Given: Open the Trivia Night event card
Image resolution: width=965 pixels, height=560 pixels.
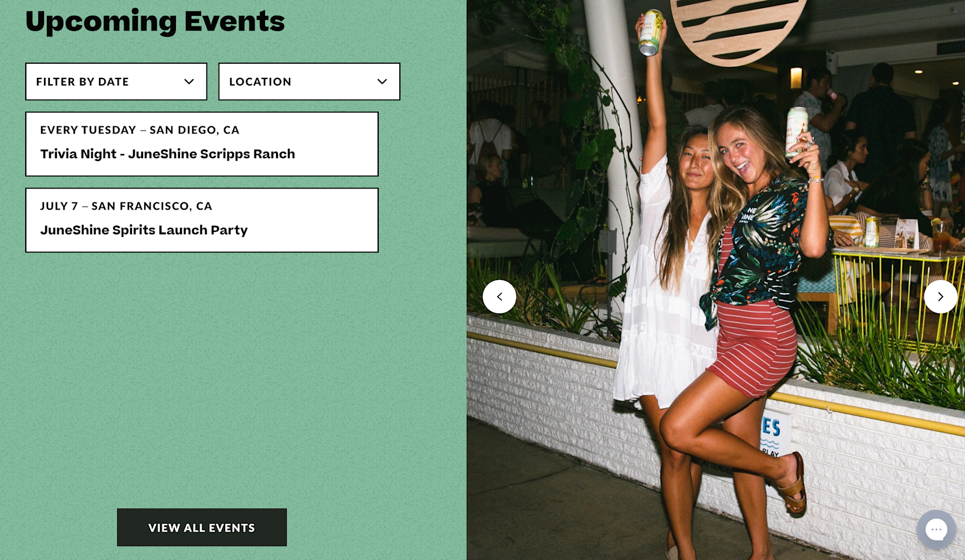Looking at the screenshot, I should pos(202,144).
